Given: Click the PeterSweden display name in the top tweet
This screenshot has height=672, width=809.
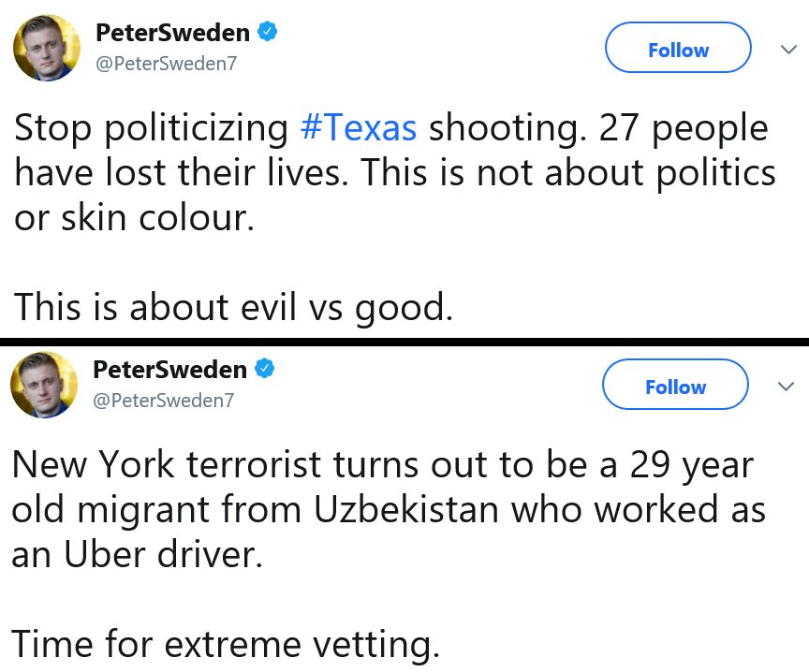Looking at the screenshot, I should point(172,33).
